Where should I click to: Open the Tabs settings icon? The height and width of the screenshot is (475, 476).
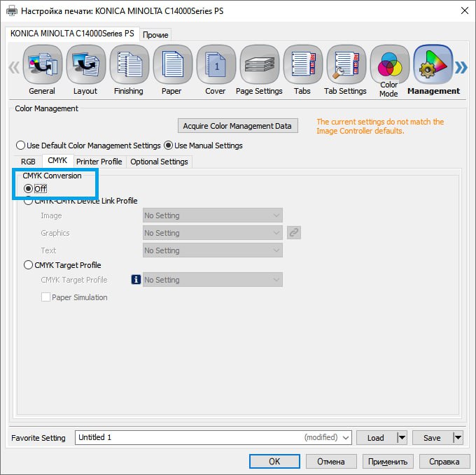coord(302,64)
